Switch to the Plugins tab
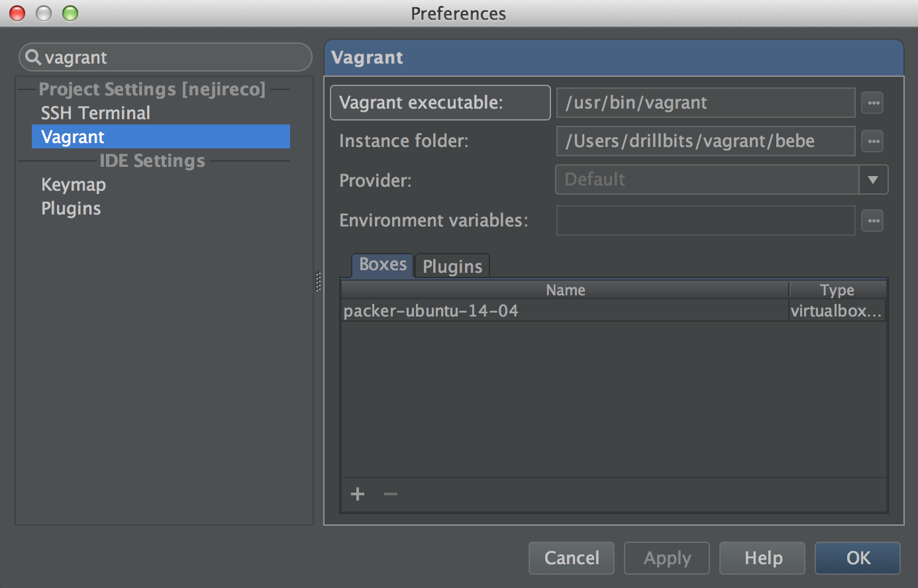The width and height of the screenshot is (918, 588). [452, 266]
